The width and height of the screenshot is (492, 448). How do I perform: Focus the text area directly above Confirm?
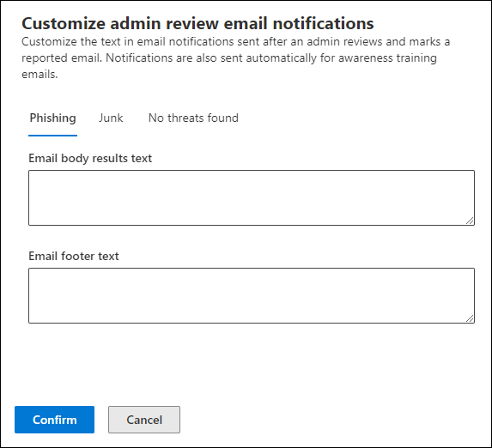pos(252,295)
